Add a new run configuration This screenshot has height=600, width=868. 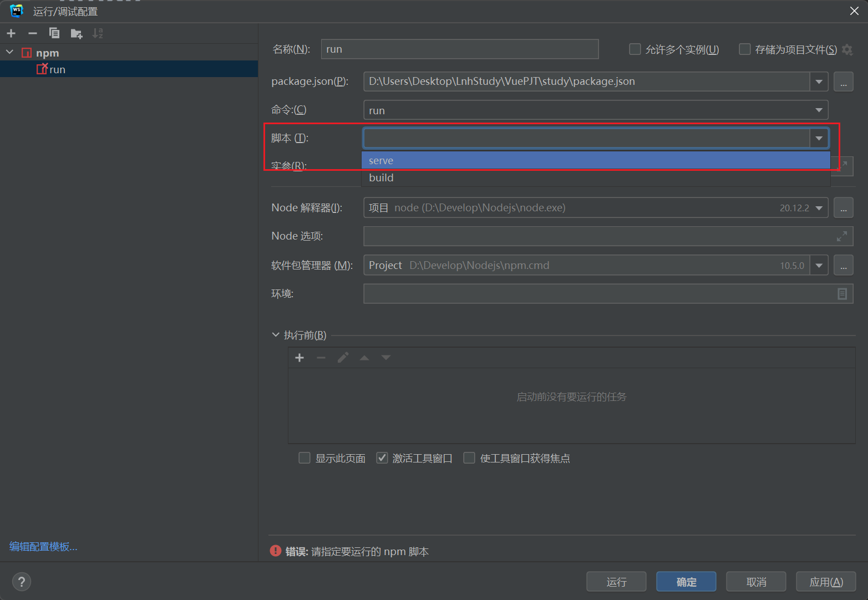11,33
